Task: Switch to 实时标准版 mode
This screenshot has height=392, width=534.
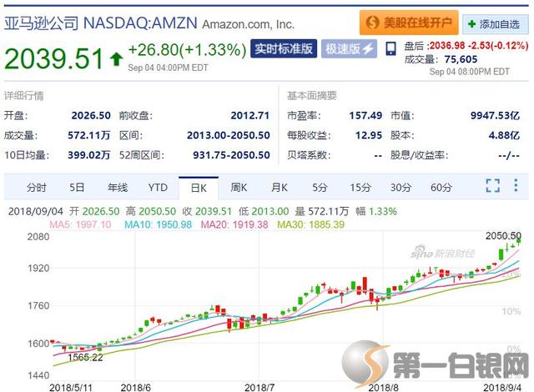Action: 284,48
